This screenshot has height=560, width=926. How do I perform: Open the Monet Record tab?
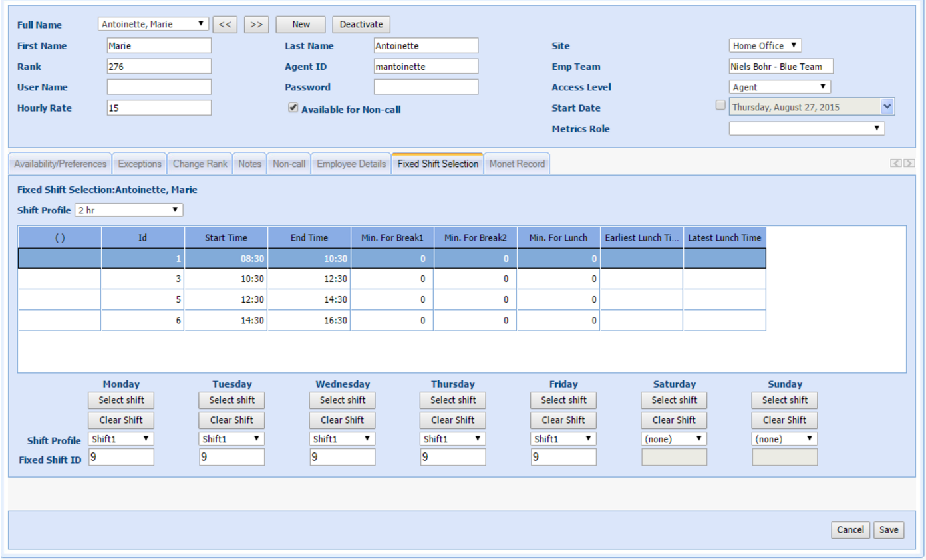pos(517,164)
